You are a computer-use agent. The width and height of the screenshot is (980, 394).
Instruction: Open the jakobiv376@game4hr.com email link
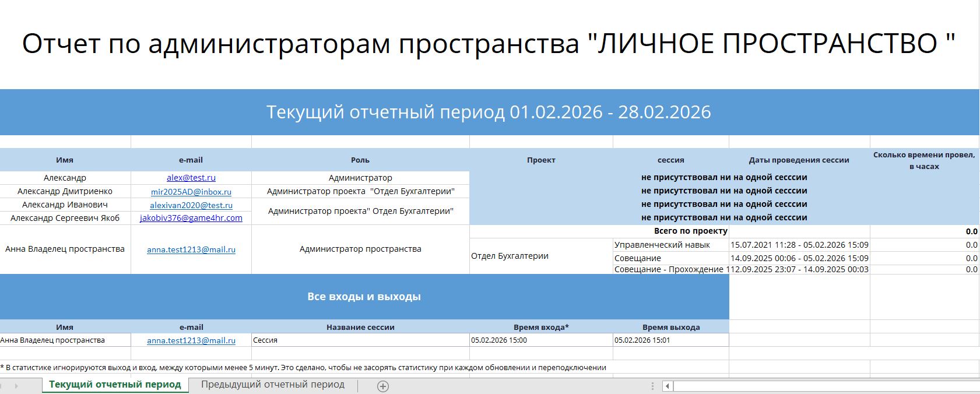[191, 218]
